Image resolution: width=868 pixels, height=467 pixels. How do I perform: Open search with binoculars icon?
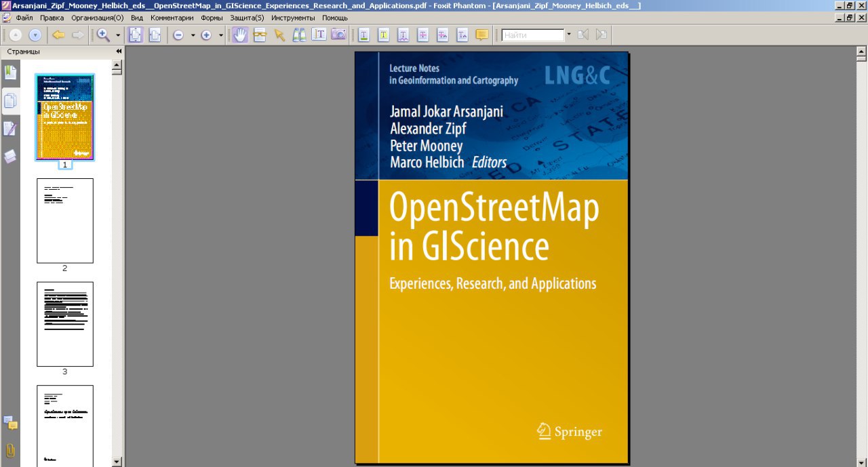click(x=299, y=35)
